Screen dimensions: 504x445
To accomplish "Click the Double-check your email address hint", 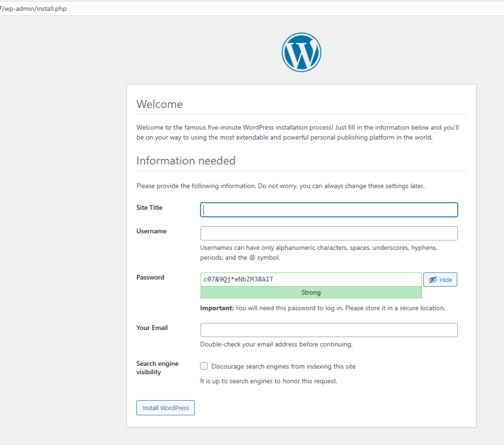I will coord(276,344).
